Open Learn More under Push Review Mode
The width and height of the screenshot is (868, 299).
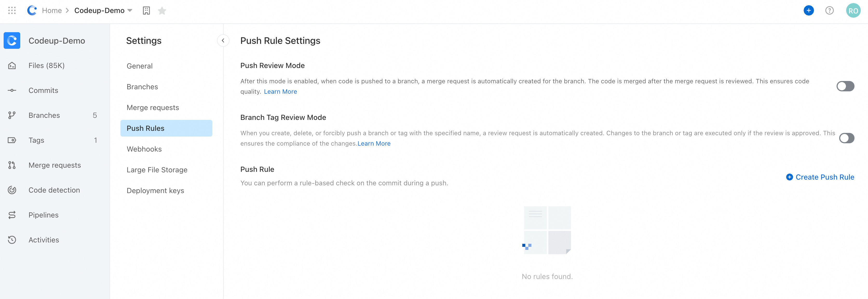[x=280, y=92]
